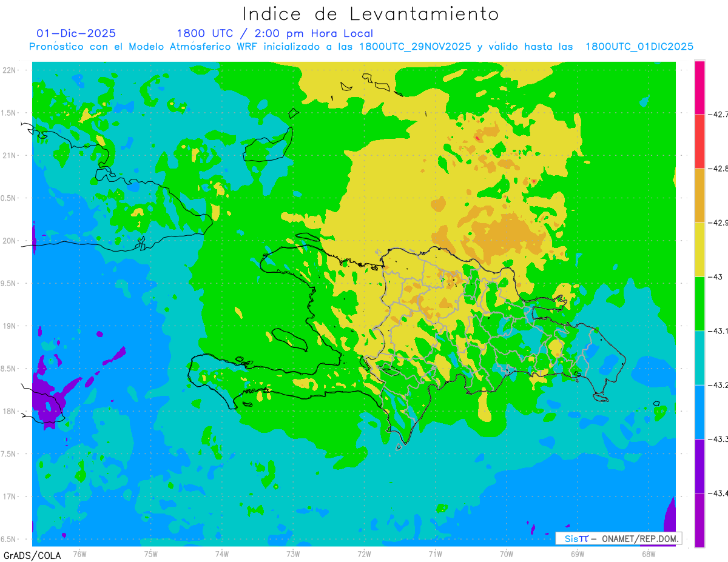728x562 pixels.
Task: Click the legend value "-42.7"
Action: coord(717,114)
